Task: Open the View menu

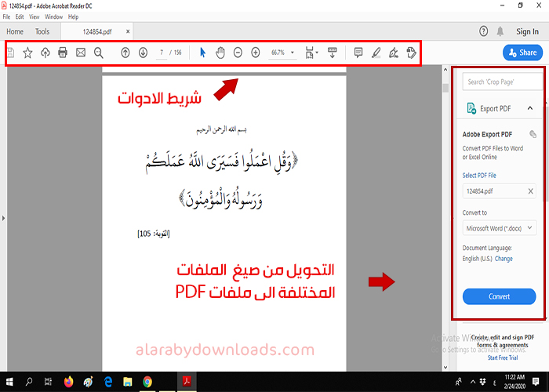Action: (35, 16)
